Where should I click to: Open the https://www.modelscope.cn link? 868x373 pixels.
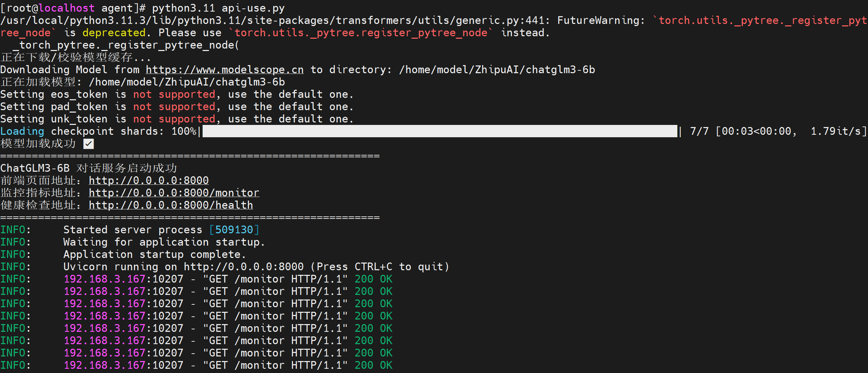(225, 70)
